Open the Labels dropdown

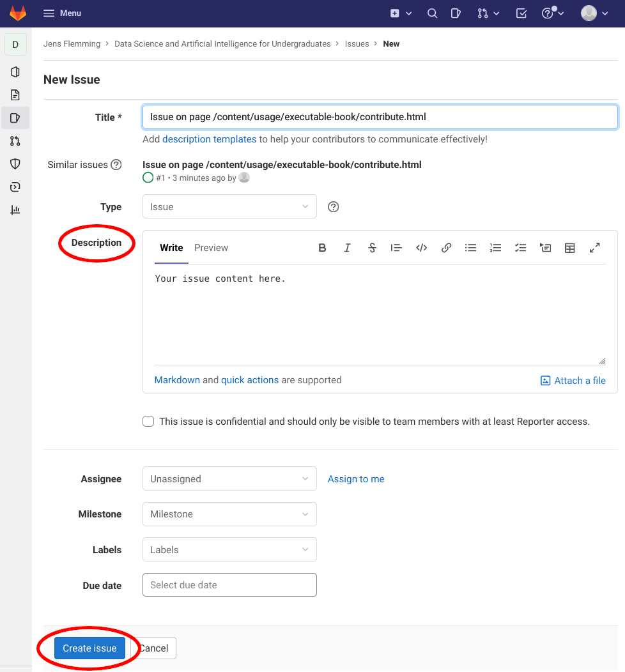click(x=229, y=549)
